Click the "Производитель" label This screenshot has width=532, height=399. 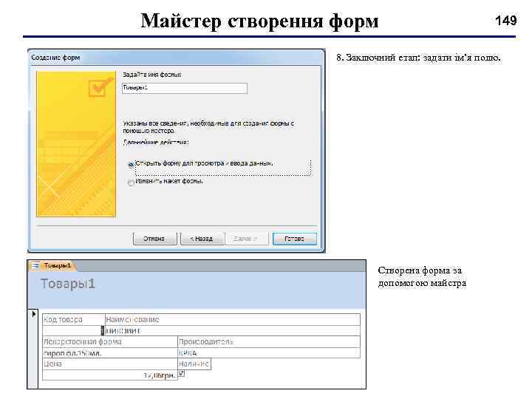206,341
